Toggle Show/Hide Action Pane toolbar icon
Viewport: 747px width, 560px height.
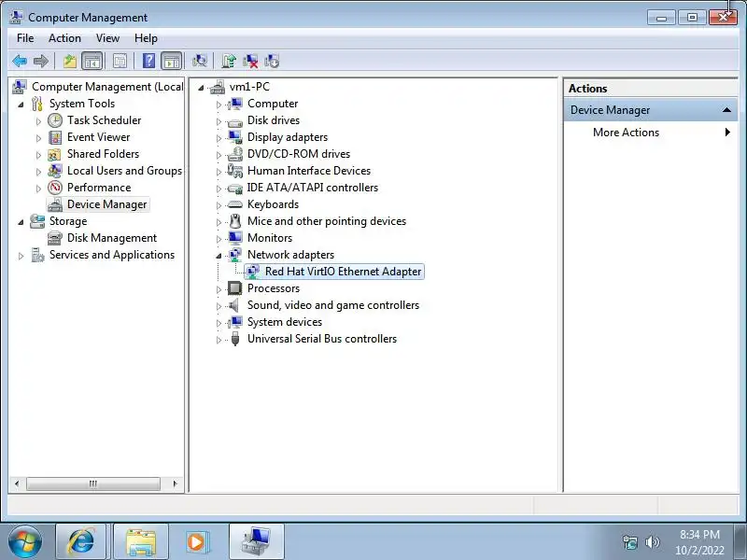171,61
